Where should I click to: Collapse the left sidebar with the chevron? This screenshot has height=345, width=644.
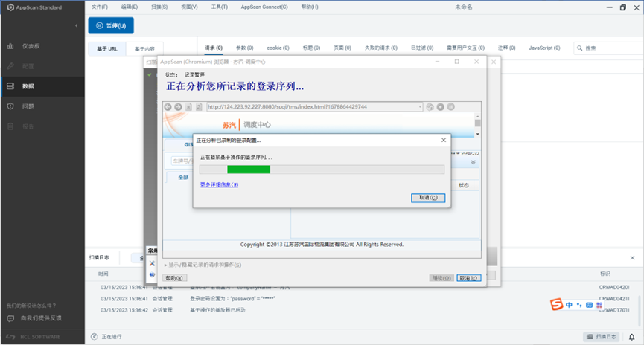click(x=77, y=25)
